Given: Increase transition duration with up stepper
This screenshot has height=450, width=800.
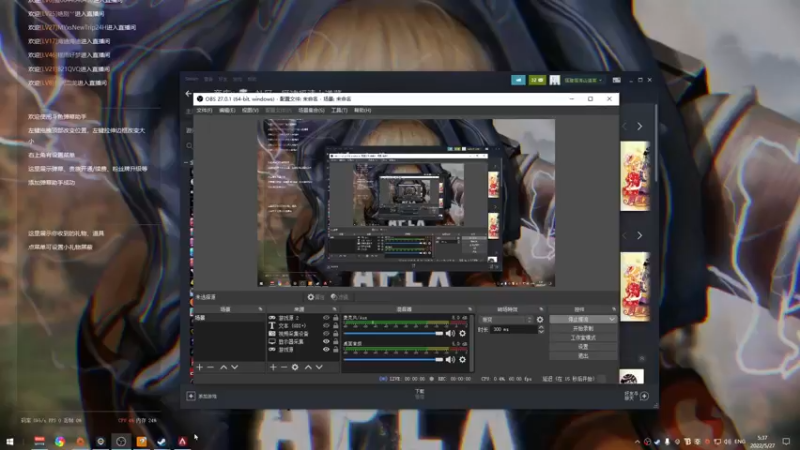Looking at the screenshot, I should 541,328.
